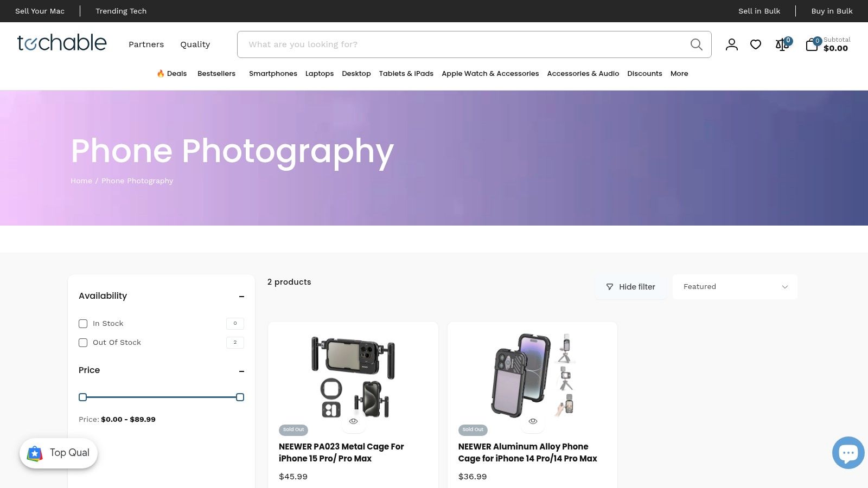Open the chat bubble widget

[x=848, y=453]
